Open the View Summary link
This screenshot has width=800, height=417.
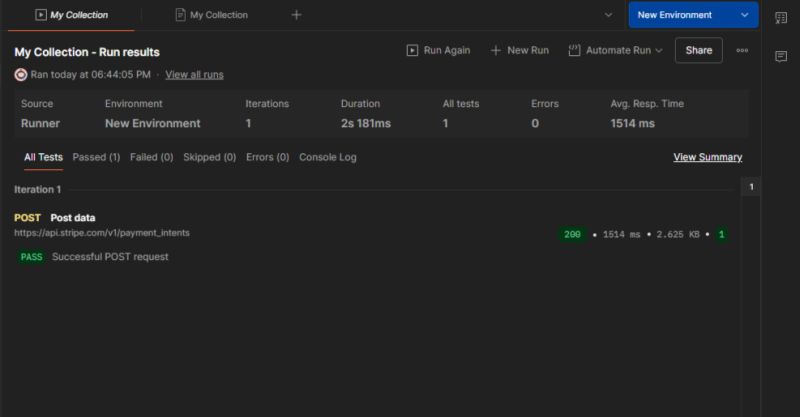coord(708,157)
